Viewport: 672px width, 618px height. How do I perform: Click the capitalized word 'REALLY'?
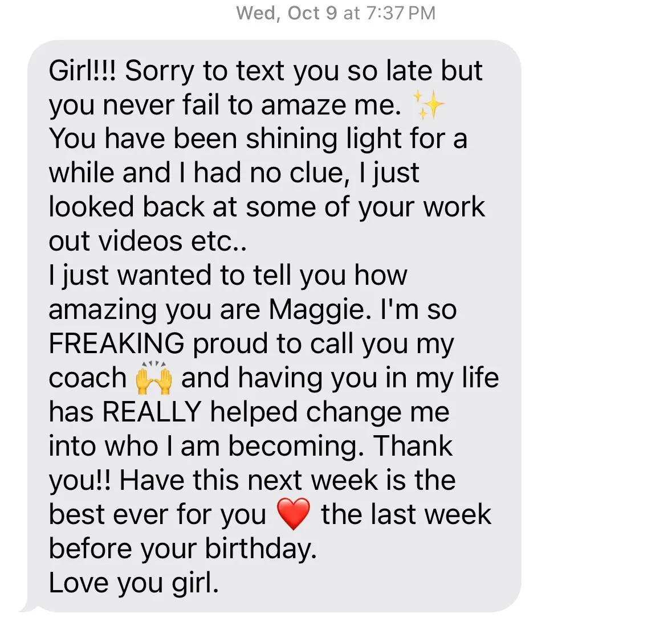click(152, 412)
